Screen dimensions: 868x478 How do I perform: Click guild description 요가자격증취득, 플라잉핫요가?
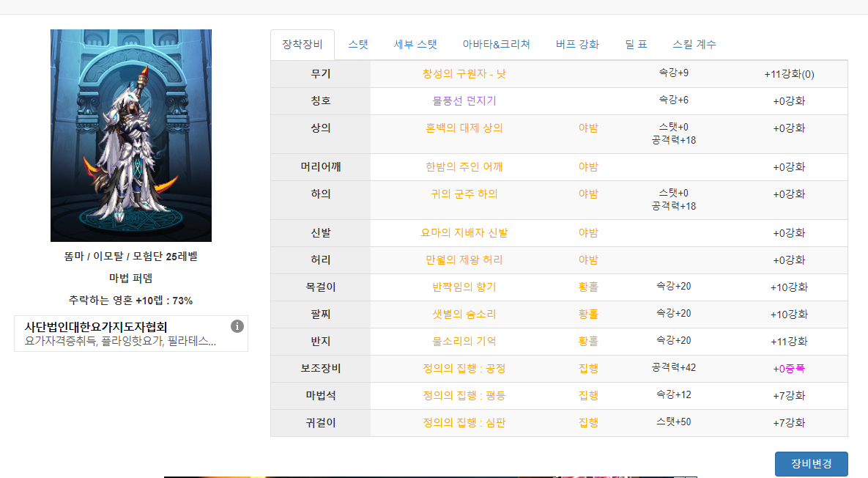pyautogui.click(x=120, y=341)
